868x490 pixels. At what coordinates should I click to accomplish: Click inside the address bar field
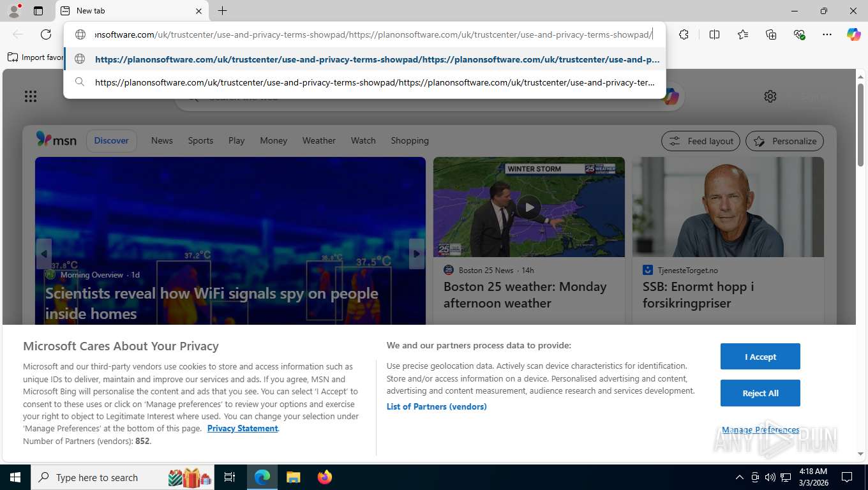373,34
